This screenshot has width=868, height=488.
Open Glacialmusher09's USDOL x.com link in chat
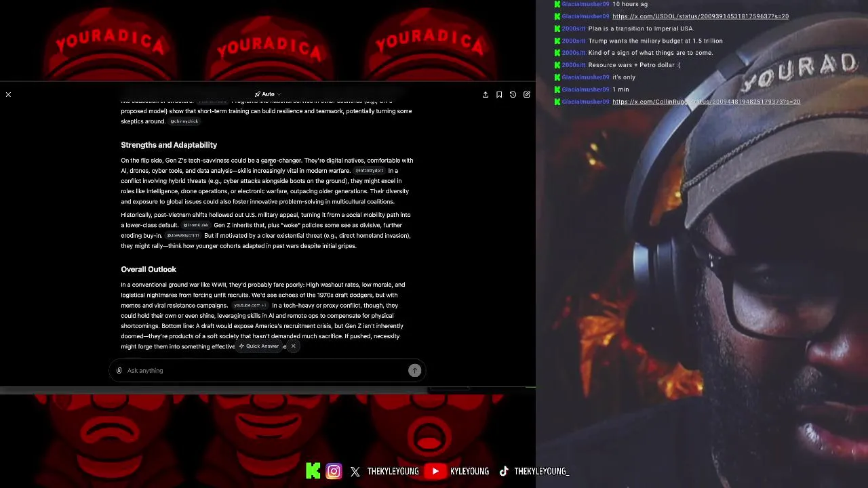[701, 16]
